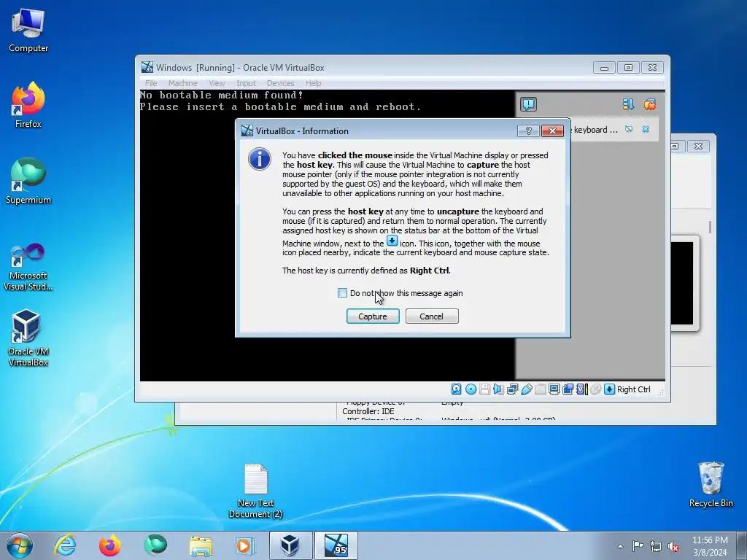This screenshot has width=747, height=560.
Task: Click the optical disc status bar icon
Action: (x=471, y=389)
